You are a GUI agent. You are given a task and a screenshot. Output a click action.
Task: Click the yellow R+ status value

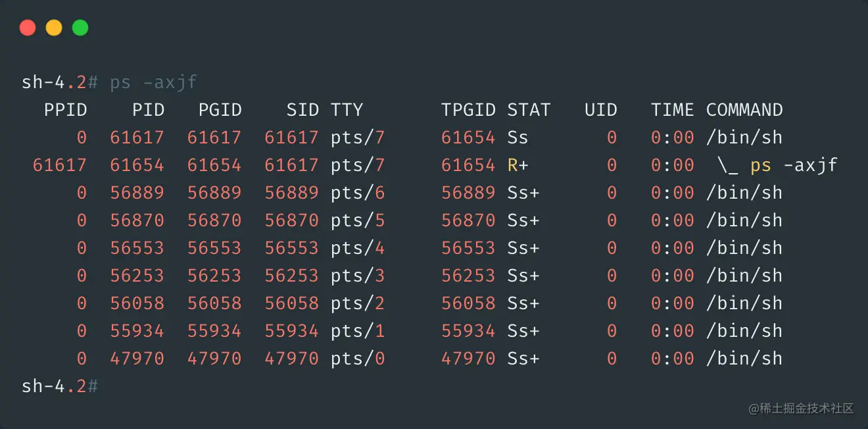click(518, 165)
